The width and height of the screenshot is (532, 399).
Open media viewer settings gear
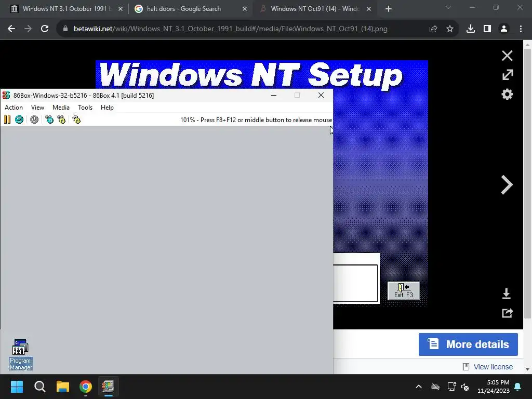click(507, 94)
